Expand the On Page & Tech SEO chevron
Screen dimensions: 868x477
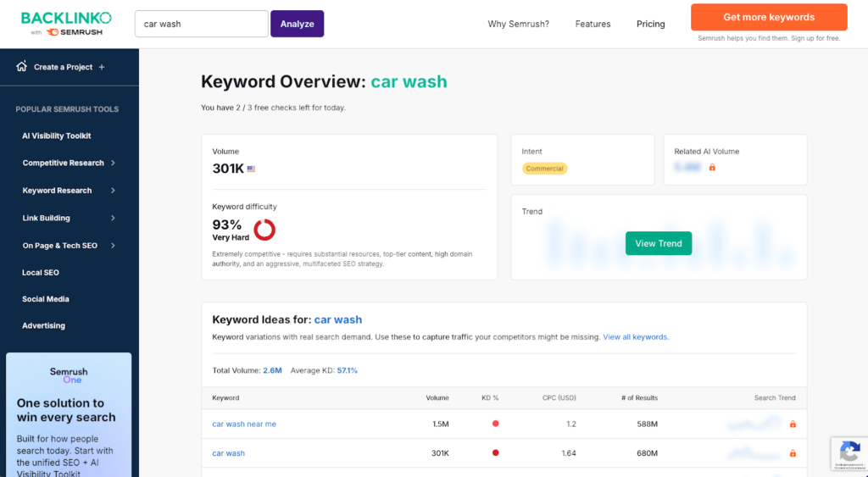pyautogui.click(x=113, y=245)
